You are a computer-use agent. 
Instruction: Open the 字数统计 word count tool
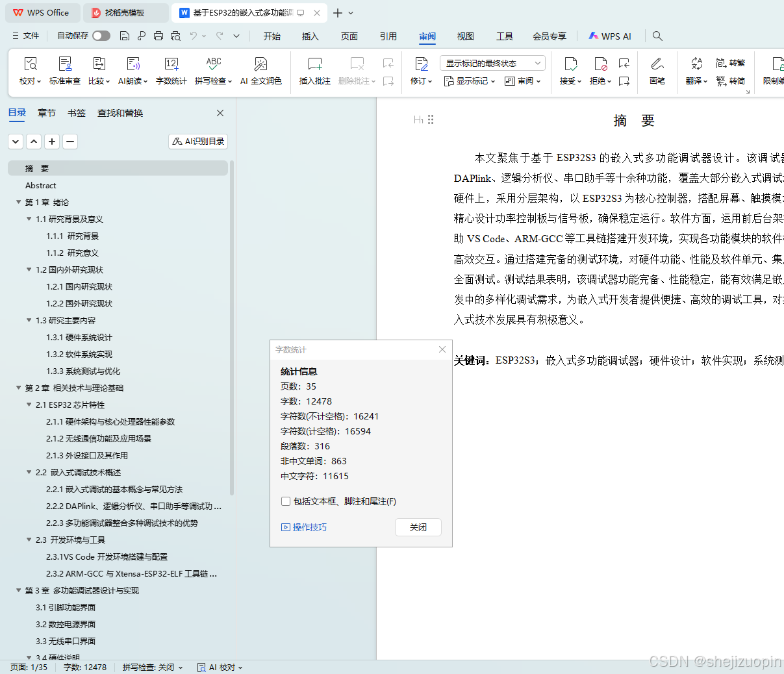pyautogui.click(x=171, y=69)
